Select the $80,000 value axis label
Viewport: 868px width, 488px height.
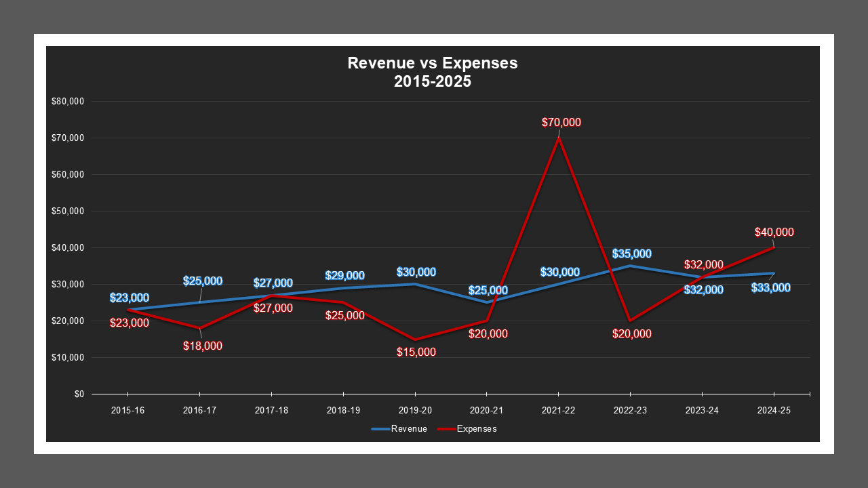click(68, 101)
